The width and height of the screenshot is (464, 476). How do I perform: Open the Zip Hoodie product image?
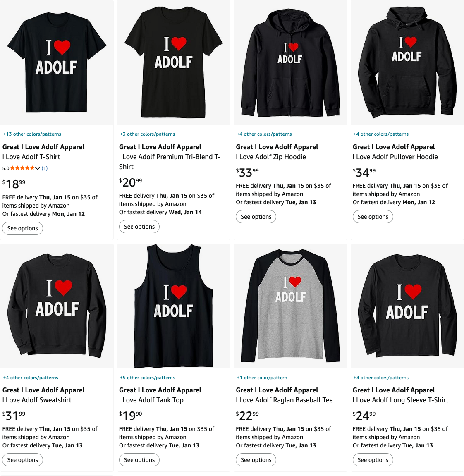point(290,62)
